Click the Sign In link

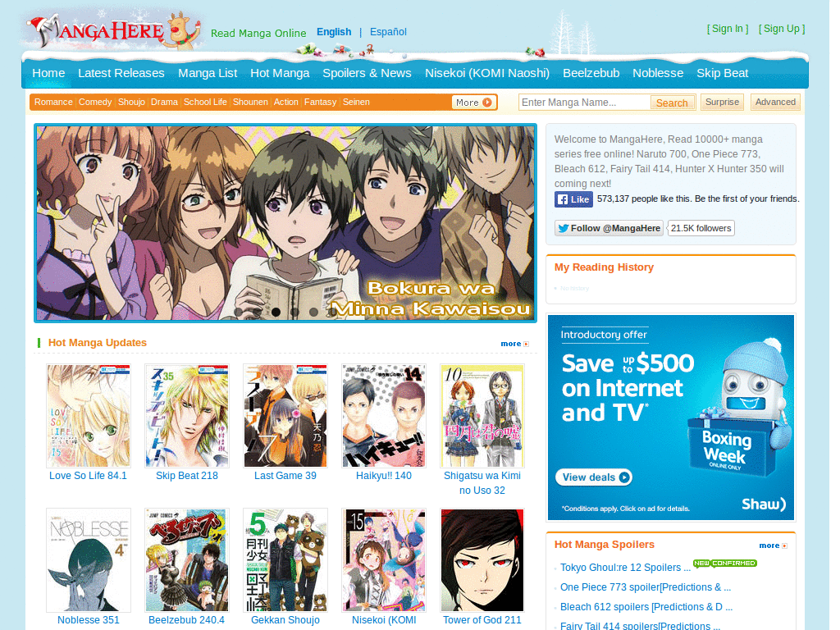728,29
